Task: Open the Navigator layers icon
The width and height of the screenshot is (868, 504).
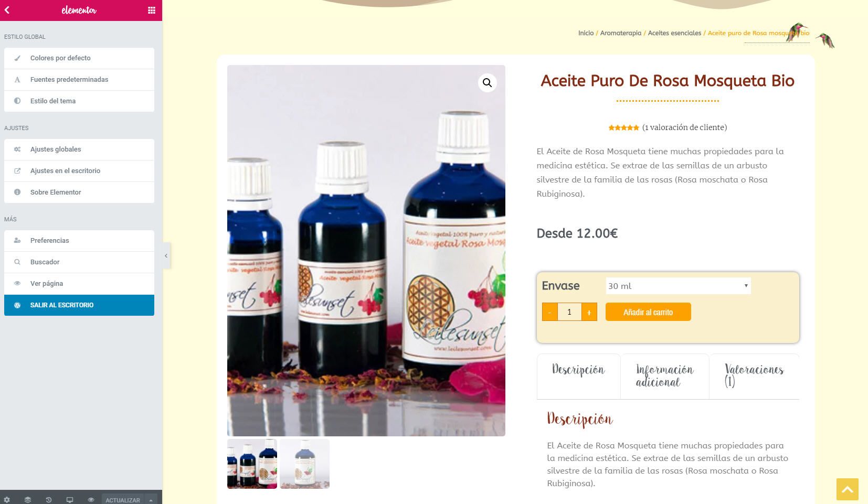Action: (28, 500)
